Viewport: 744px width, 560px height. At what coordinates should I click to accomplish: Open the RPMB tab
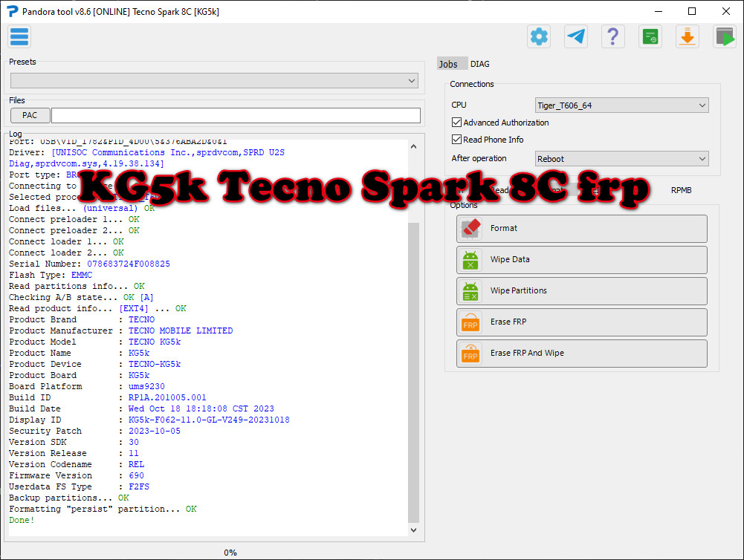[x=681, y=190]
